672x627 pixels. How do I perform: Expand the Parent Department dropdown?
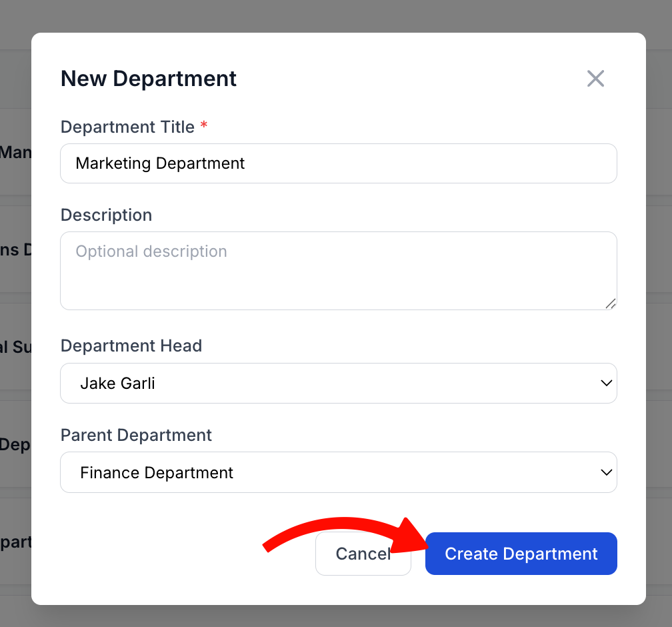point(339,472)
